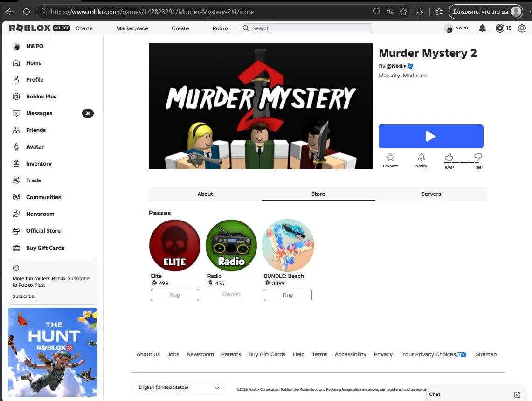
Task: Open The Hunt promo banner
Action: click(x=53, y=352)
